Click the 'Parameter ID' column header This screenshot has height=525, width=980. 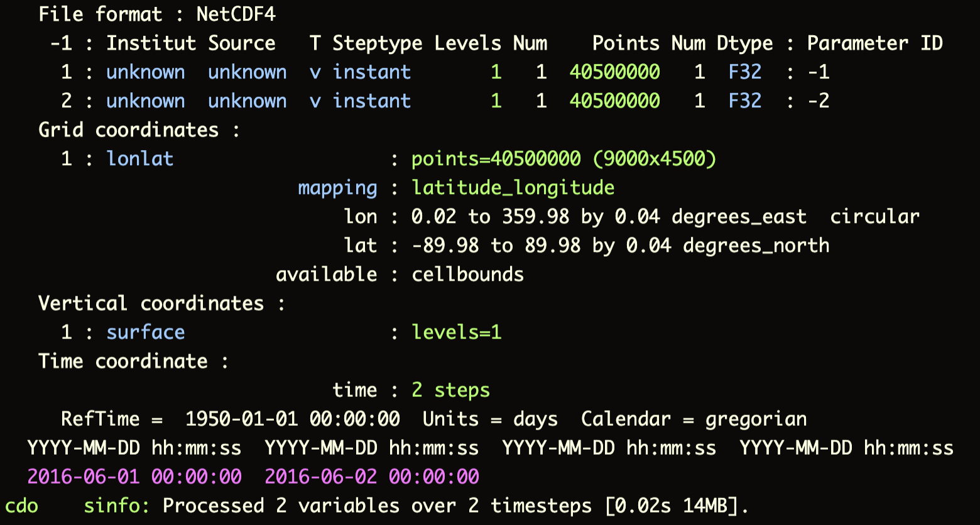coord(874,43)
